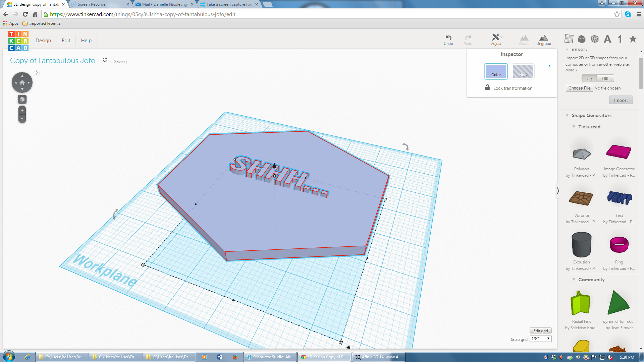Viewport: 644px width, 362px height.
Task: Open the Design menu
Action: coord(43,40)
